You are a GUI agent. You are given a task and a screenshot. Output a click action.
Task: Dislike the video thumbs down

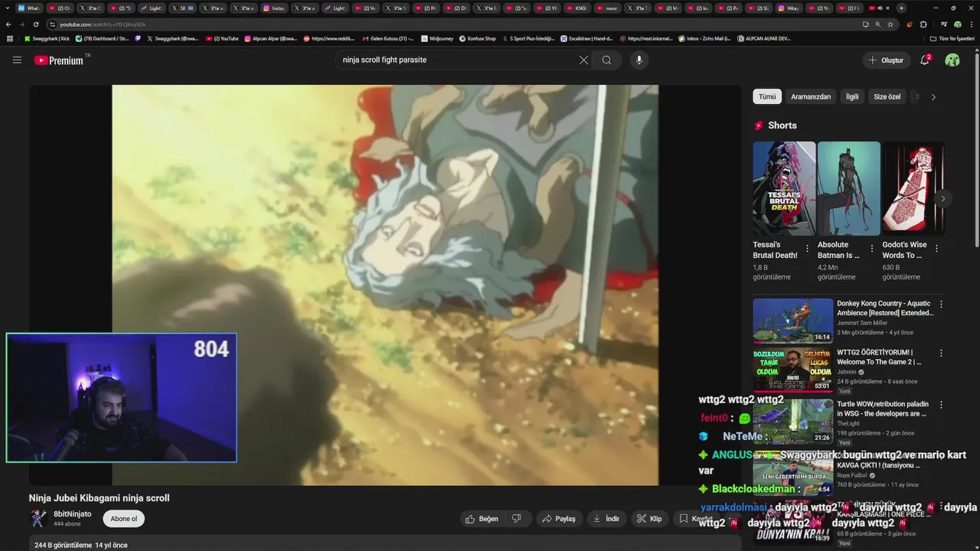[517, 519]
